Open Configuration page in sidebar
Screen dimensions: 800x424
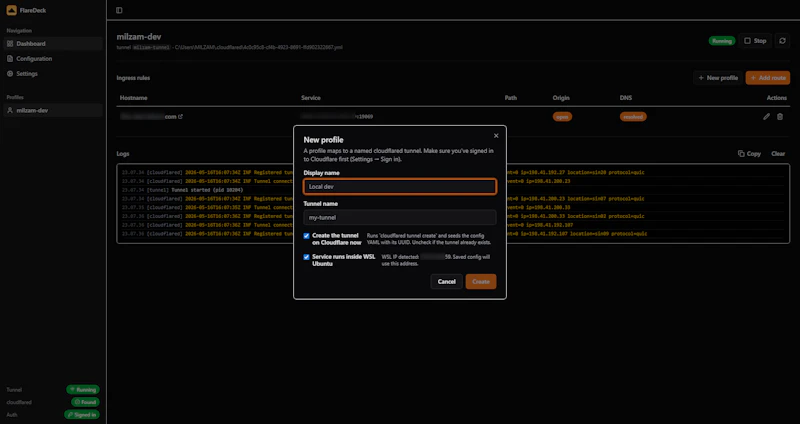[53, 59]
